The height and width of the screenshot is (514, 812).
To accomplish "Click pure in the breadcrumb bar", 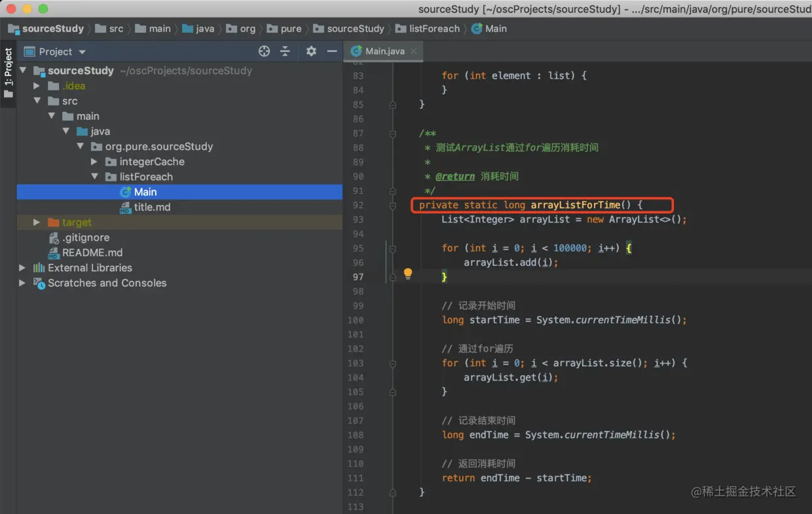I will click(284, 29).
